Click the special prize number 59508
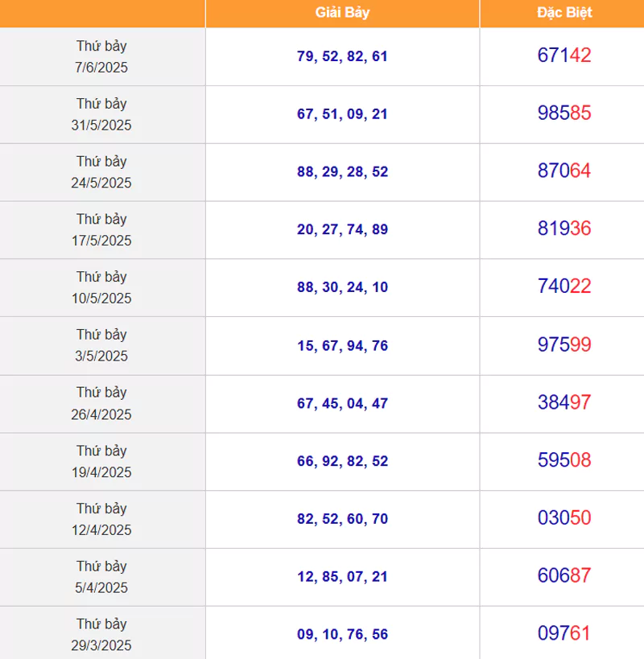The width and height of the screenshot is (644, 659). (564, 460)
